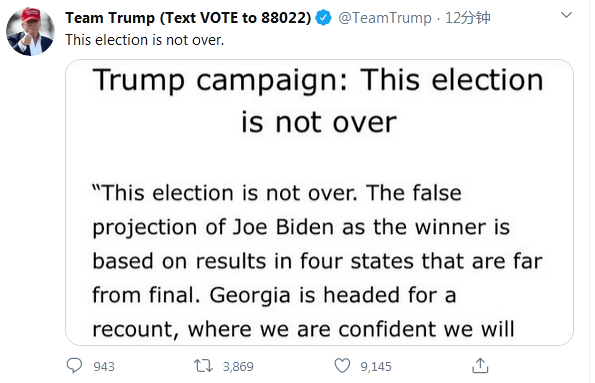This screenshot has height=383, width=595.
Task: Click the 3,869 retweets count
Action: (x=238, y=366)
